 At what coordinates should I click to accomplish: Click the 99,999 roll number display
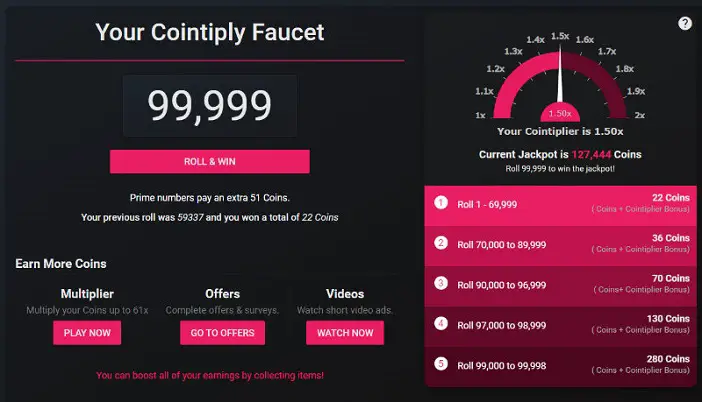click(x=210, y=106)
